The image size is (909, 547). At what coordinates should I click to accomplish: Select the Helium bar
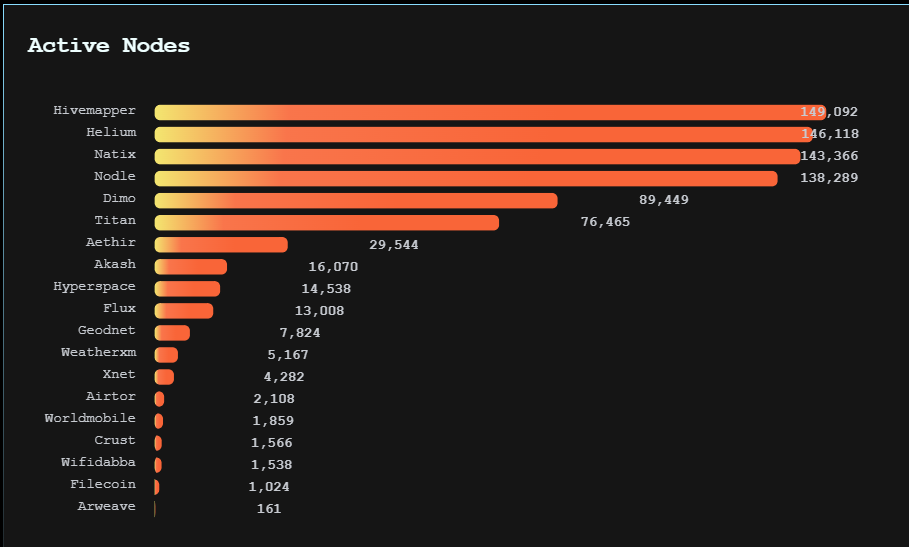[x=484, y=134]
